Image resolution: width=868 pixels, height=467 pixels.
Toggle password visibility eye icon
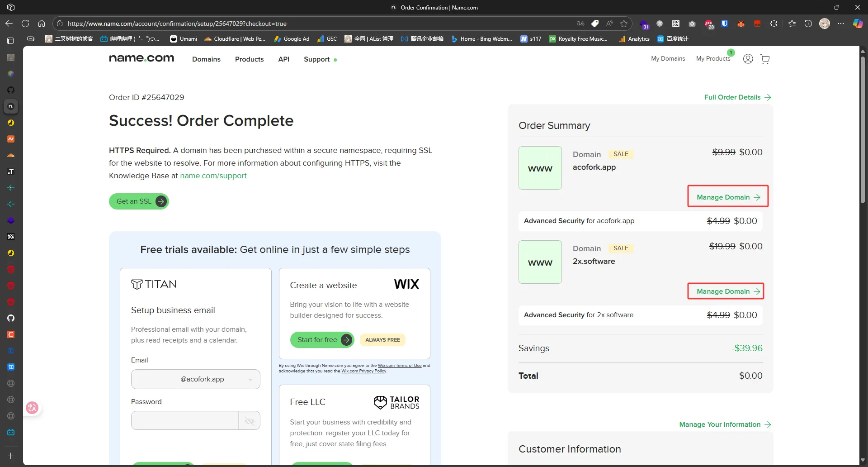pos(249,421)
